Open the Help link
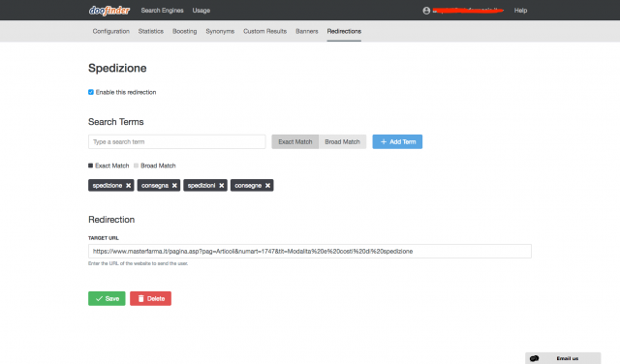The width and height of the screenshot is (620, 364). pyautogui.click(x=520, y=11)
